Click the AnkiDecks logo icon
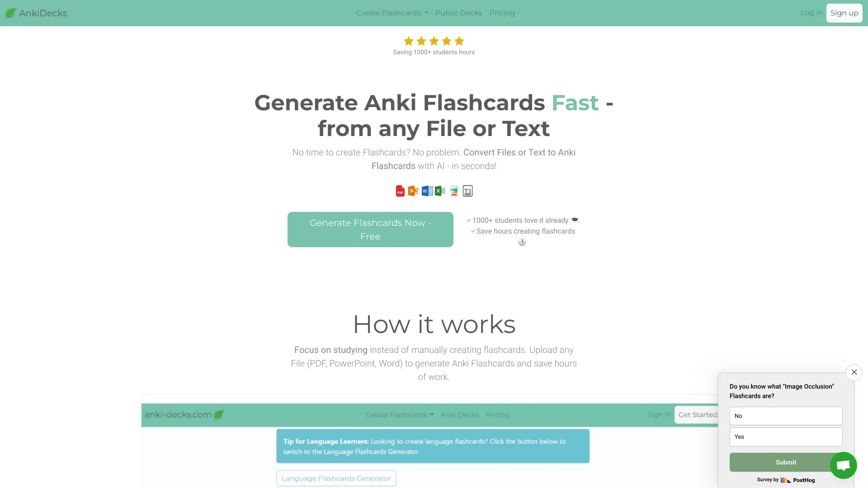This screenshot has height=488, width=868. [11, 13]
